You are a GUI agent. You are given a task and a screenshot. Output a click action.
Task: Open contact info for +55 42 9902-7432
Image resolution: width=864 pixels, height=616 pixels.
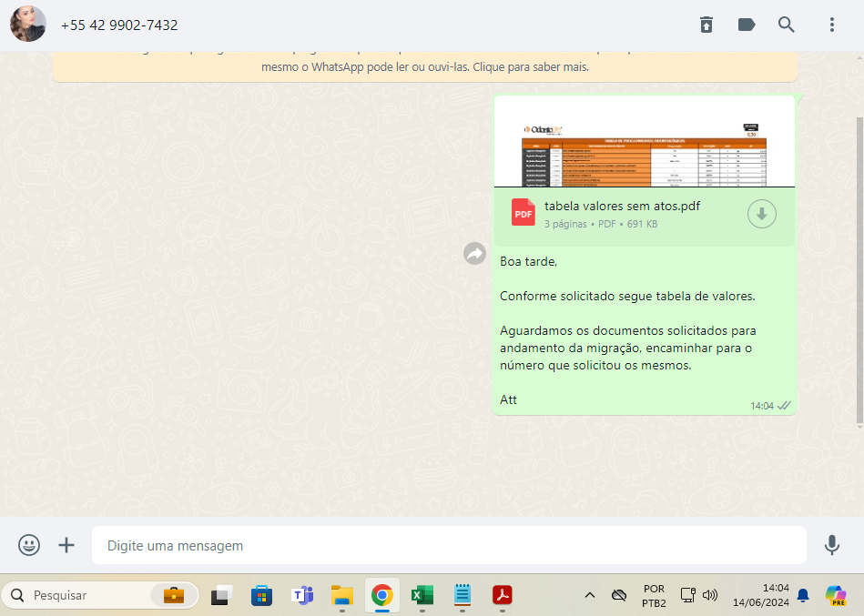click(119, 25)
